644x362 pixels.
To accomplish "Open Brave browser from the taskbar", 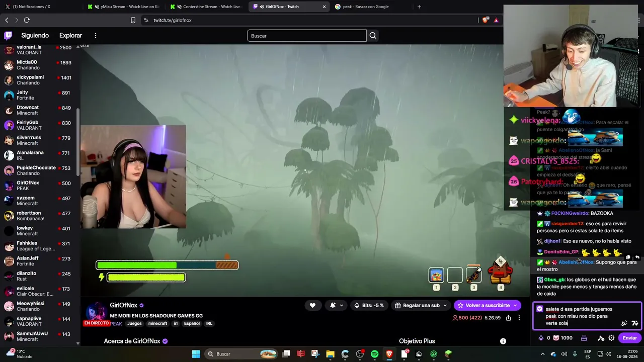I will point(389,354).
